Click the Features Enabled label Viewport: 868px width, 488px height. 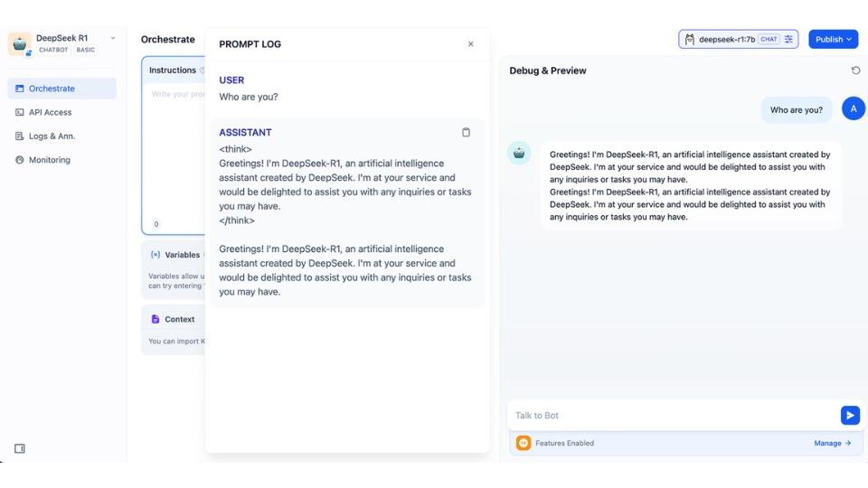[x=564, y=443]
